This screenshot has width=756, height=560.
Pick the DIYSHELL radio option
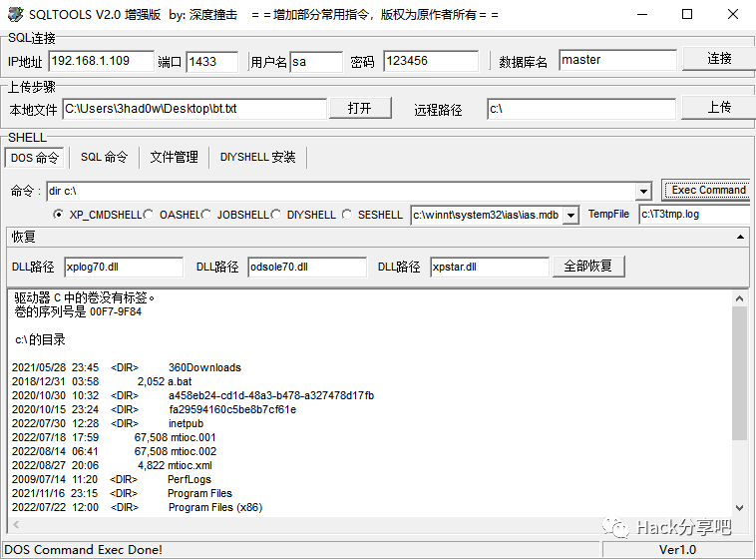coord(276,215)
